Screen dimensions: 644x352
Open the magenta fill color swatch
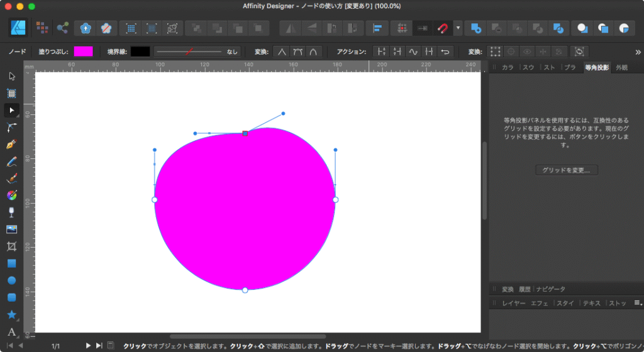tap(83, 52)
